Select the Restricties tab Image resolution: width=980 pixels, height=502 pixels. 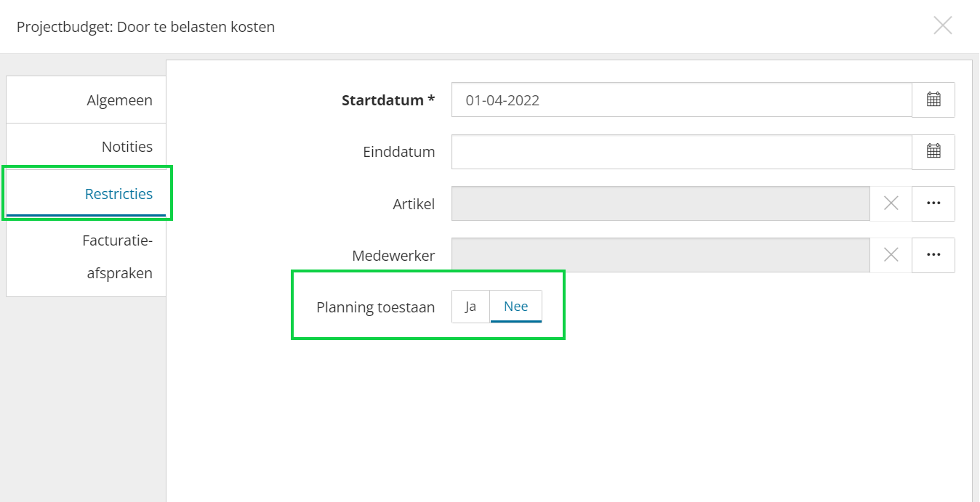point(119,194)
